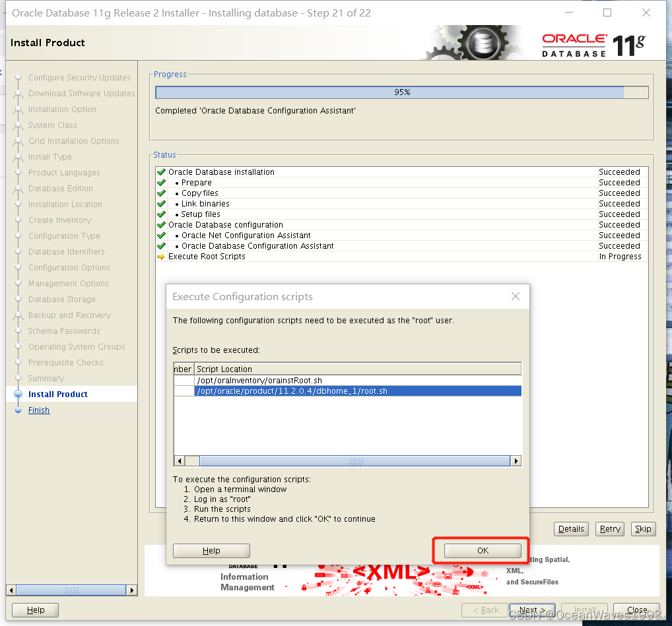Click the right arrow of the dialog's horizontal scrollbar
672x626 pixels.
(516, 460)
